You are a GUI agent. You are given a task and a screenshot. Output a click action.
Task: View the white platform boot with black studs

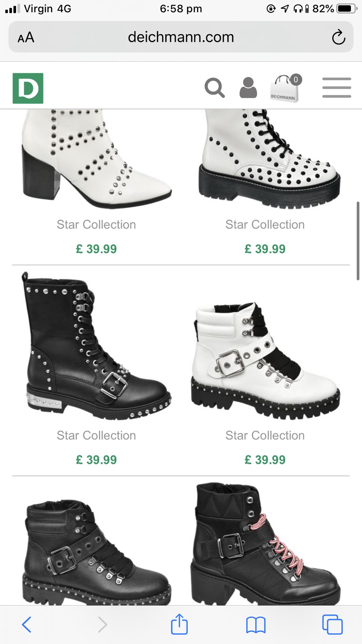click(269, 159)
